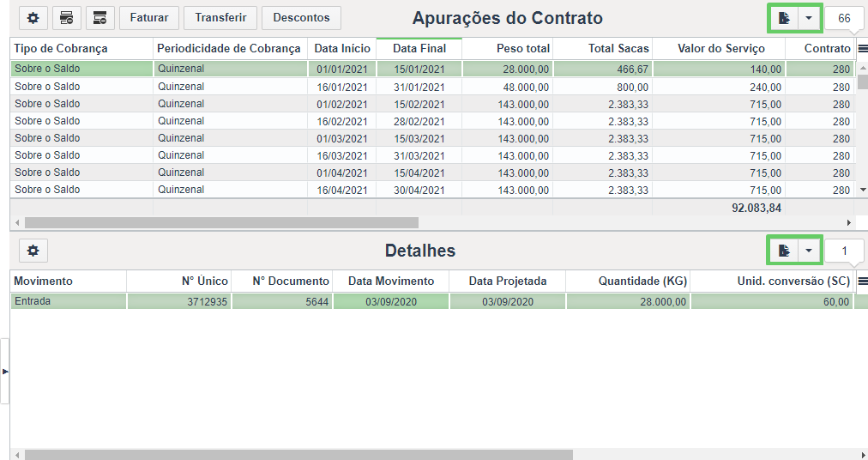868x460 pixels.
Task: Click the Peso total value 28.000,00 in Apurações
Action: pos(508,70)
